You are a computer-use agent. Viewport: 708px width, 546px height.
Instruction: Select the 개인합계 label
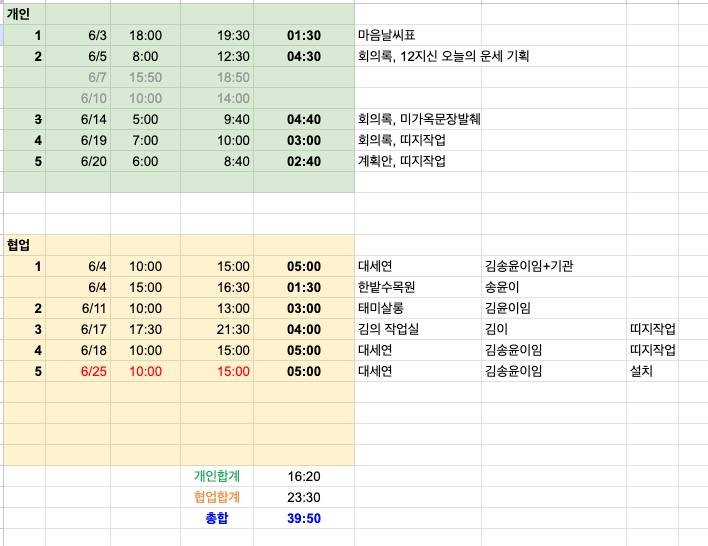[x=217, y=476]
